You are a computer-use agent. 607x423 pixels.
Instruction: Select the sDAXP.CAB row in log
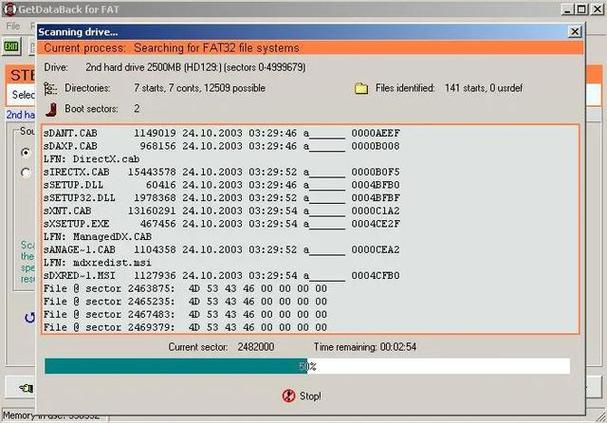pos(221,146)
